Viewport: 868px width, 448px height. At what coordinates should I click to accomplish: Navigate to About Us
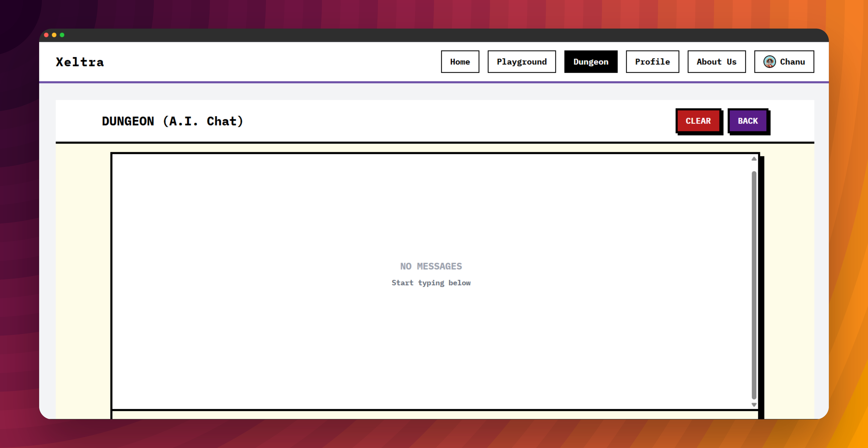point(716,62)
